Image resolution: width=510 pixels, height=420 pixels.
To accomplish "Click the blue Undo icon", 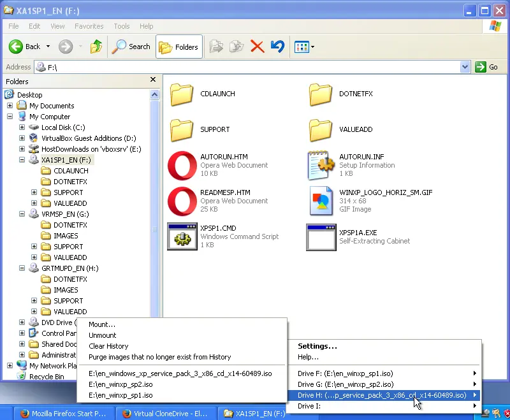I will click(x=277, y=47).
